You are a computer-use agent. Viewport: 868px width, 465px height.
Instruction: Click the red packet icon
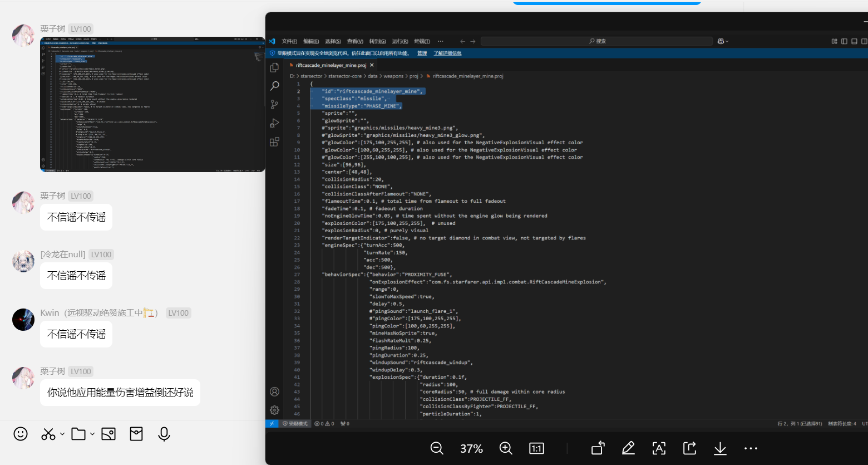(x=136, y=434)
